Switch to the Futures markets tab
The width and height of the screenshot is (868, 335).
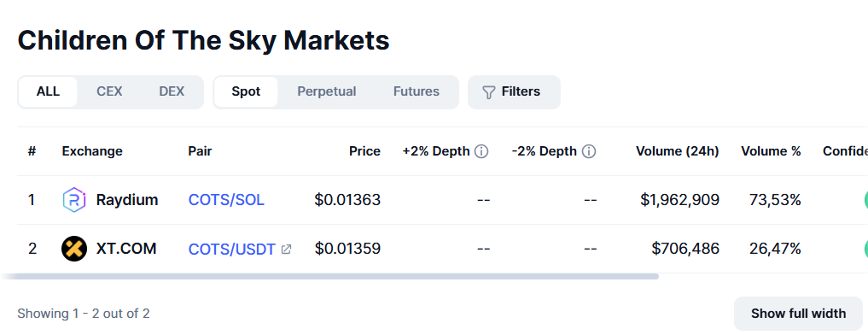click(x=417, y=91)
